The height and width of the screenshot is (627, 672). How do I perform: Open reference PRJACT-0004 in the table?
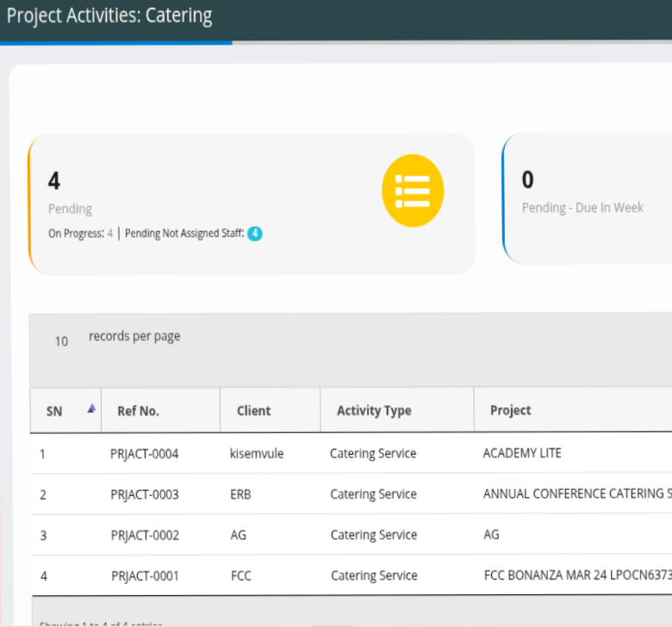(144, 454)
